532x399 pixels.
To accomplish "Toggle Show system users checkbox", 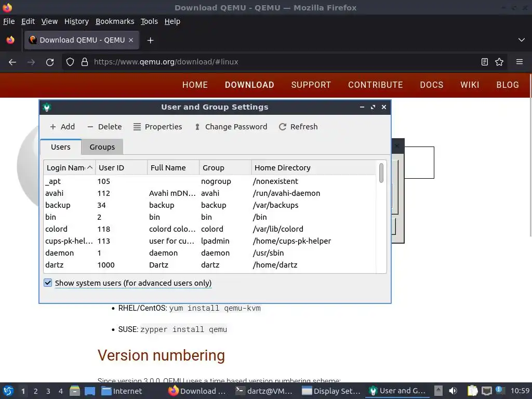I will coord(48,283).
